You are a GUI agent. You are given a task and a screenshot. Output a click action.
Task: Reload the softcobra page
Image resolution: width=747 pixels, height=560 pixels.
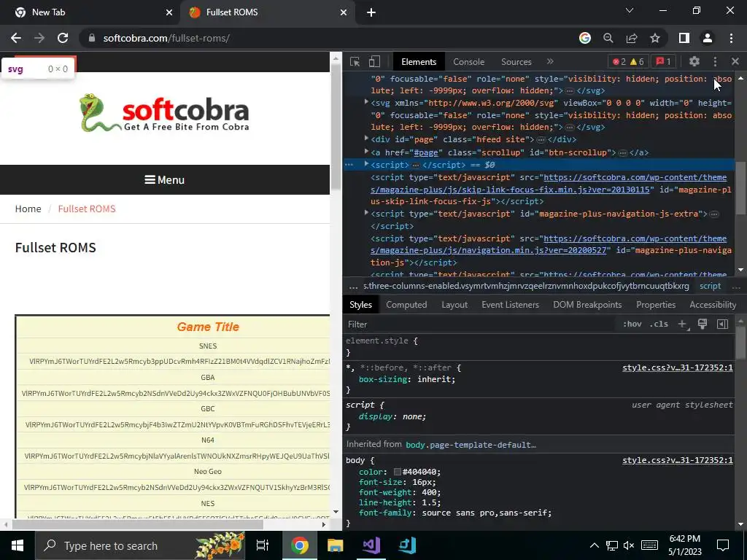point(63,38)
